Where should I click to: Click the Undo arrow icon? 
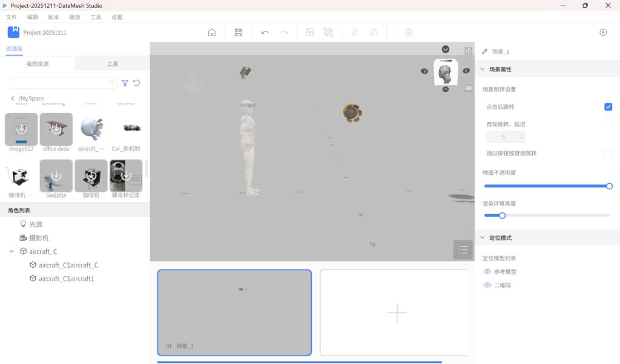click(x=265, y=33)
